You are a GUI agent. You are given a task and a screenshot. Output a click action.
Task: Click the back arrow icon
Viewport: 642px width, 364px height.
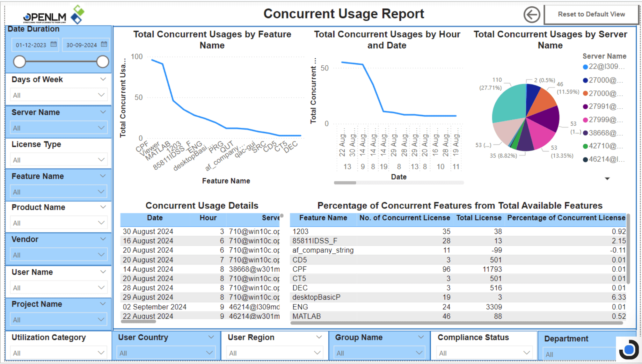[532, 15]
